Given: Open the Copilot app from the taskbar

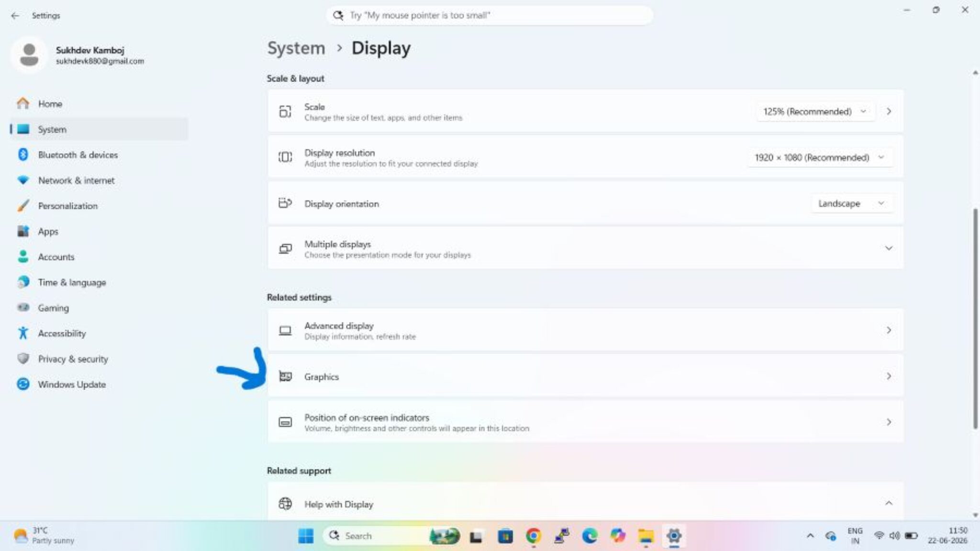Looking at the screenshot, I should pyautogui.click(x=618, y=536).
